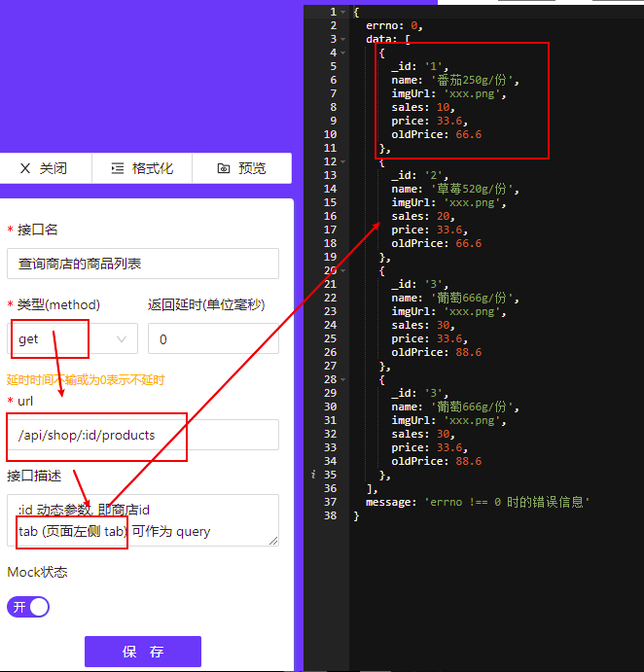This screenshot has width=644, height=672.
Task: Click the oldPrice: 66.6 on line 10
Action: pos(437,134)
